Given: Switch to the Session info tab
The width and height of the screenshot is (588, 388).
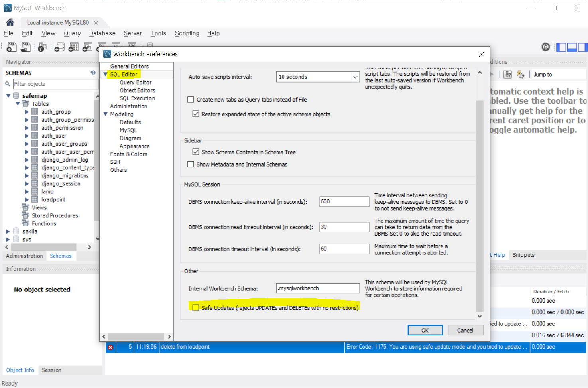Looking at the screenshot, I should coord(52,370).
